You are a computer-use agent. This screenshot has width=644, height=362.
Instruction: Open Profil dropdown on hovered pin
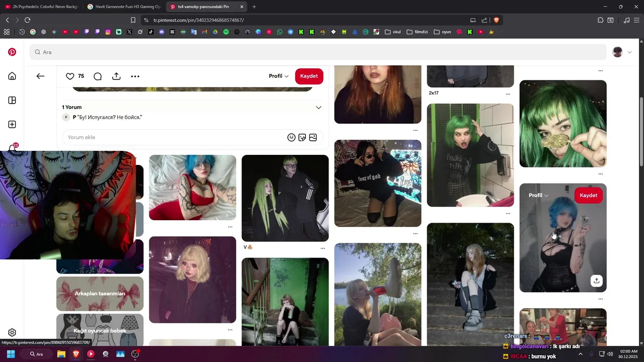pyautogui.click(x=538, y=195)
